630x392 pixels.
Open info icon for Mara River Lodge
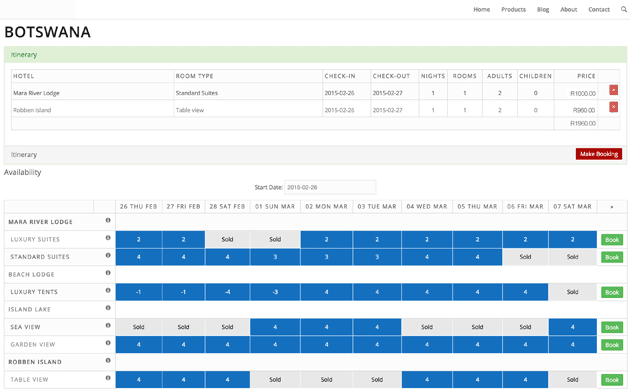coord(108,220)
